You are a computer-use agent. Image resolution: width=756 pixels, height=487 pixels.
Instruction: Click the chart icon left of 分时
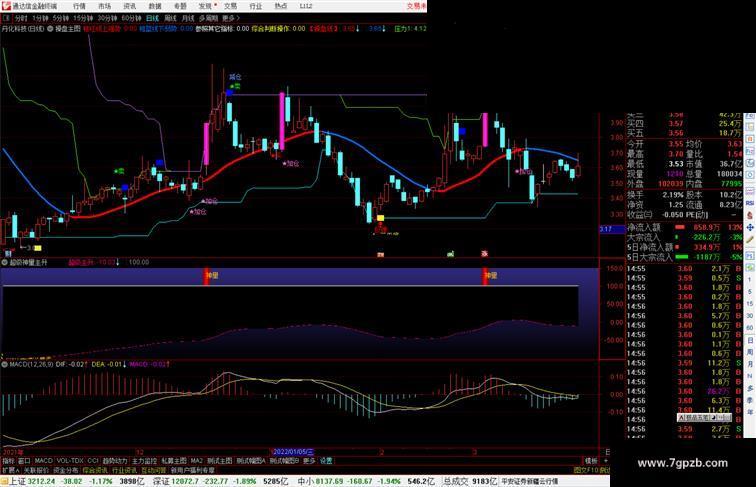pyautogui.click(x=7, y=18)
